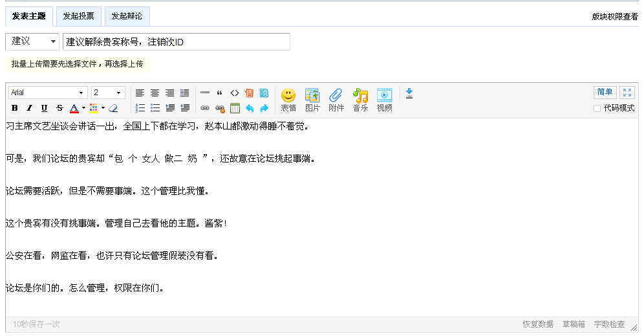This screenshot has height=336, width=644.
Task: Open the 附件 attachment uploader
Action: point(336,100)
